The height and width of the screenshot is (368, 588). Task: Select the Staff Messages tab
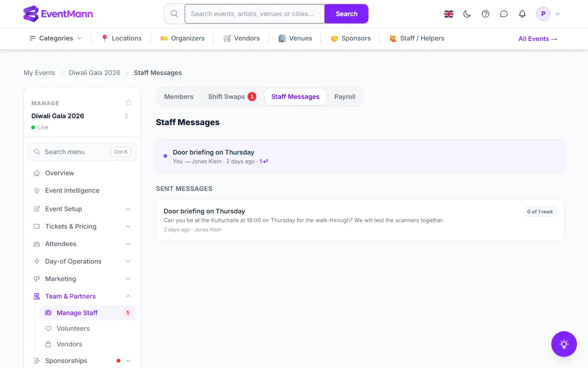pyautogui.click(x=295, y=97)
